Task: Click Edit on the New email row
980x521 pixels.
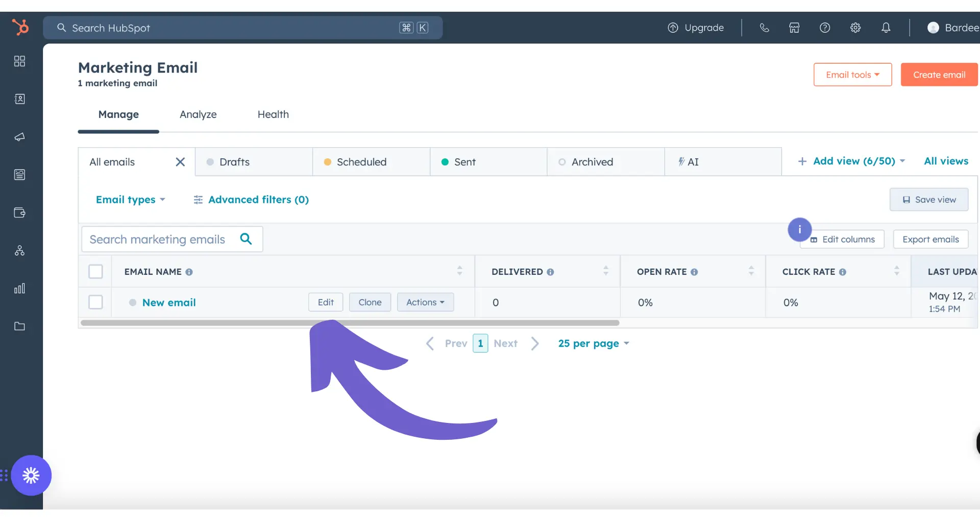Action: 326,302
